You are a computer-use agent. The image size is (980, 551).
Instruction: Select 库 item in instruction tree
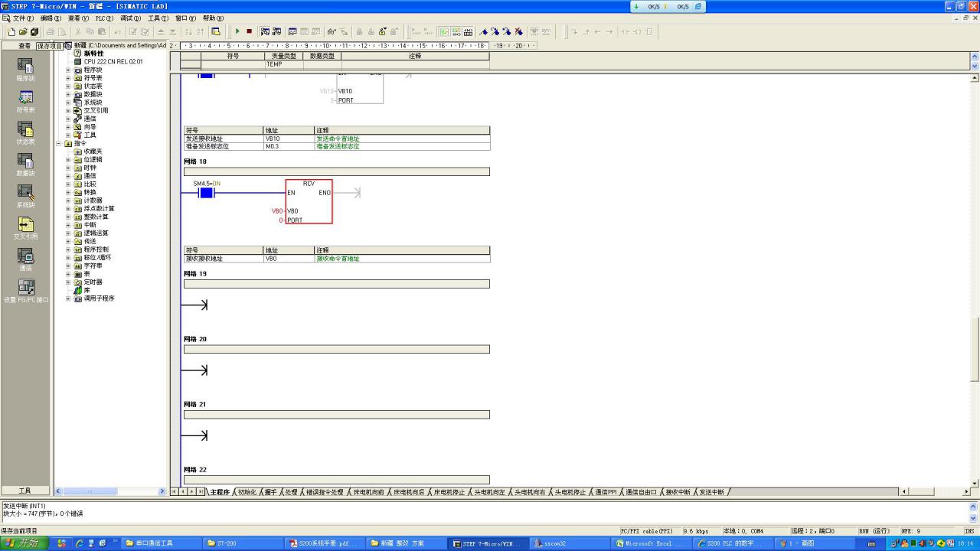click(87, 290)
